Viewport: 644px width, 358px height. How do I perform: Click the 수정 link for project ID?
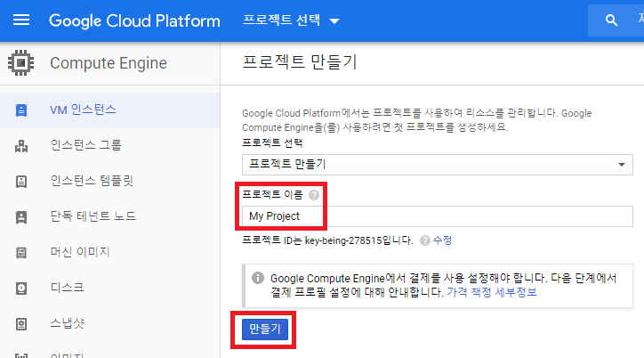(x=443, y=240)
